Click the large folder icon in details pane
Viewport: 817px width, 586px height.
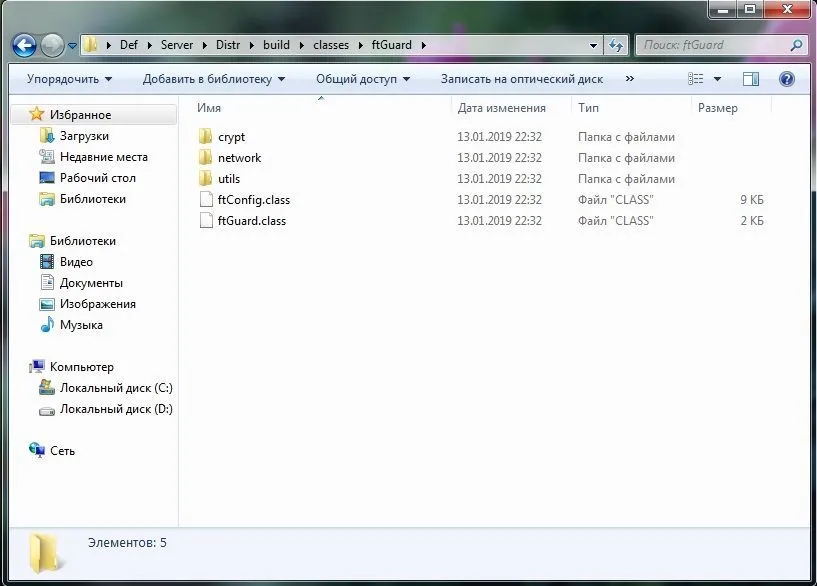pos(45,554)
